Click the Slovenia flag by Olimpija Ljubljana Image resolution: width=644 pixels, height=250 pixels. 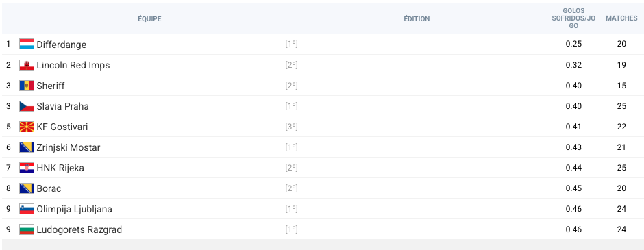27,208
